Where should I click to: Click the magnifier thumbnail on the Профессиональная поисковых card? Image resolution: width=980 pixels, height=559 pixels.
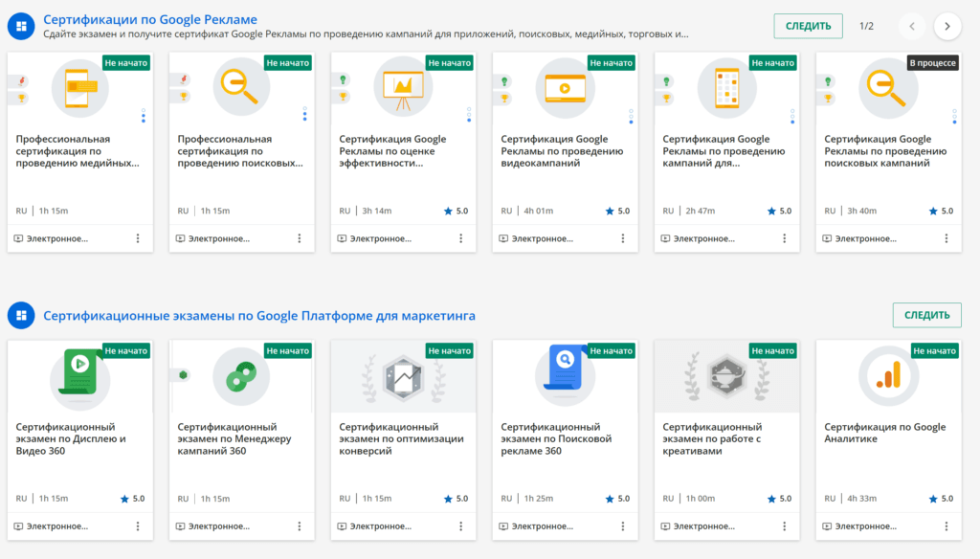tap(241, 87)
